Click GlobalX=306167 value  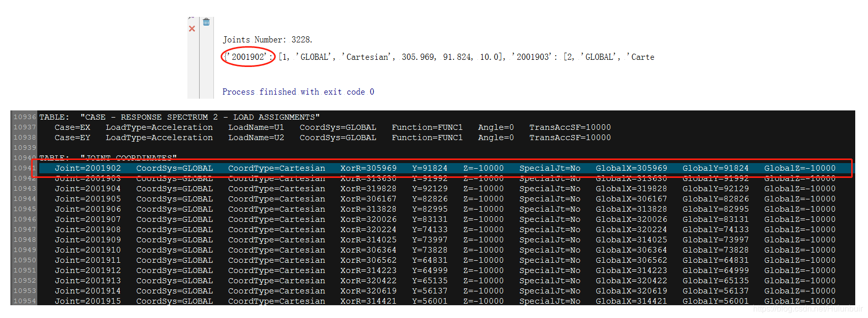coord(631,199)
